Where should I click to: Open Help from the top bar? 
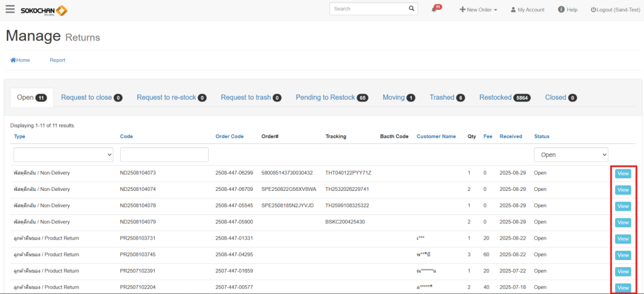[567, 10]
